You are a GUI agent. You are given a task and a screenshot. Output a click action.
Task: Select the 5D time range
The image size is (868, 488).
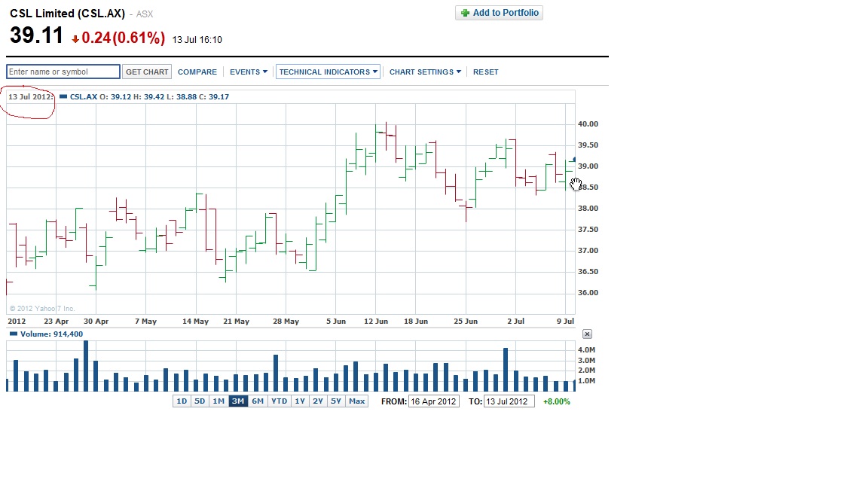(x=200, y=401)
